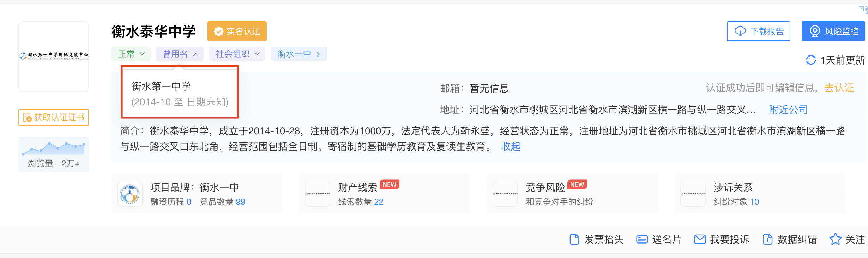Open 风险监控 risk monitoring
868x258 pixels.
833,31
